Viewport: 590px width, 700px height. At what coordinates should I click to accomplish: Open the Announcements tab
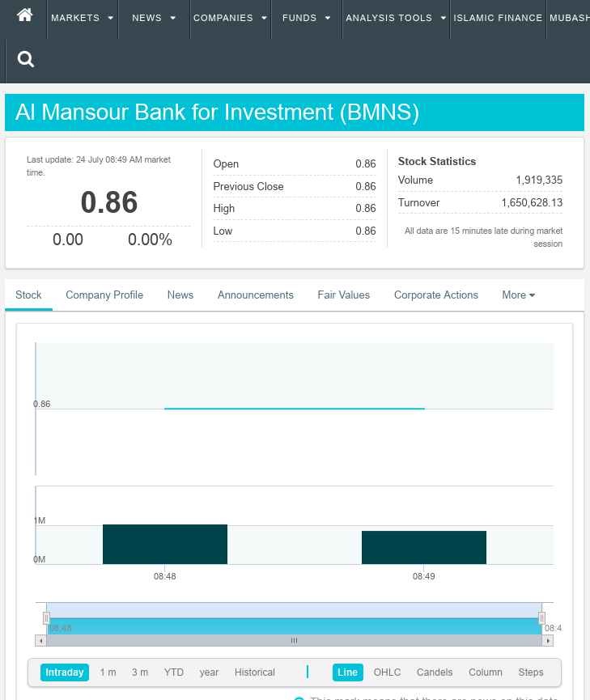point(256,295)
